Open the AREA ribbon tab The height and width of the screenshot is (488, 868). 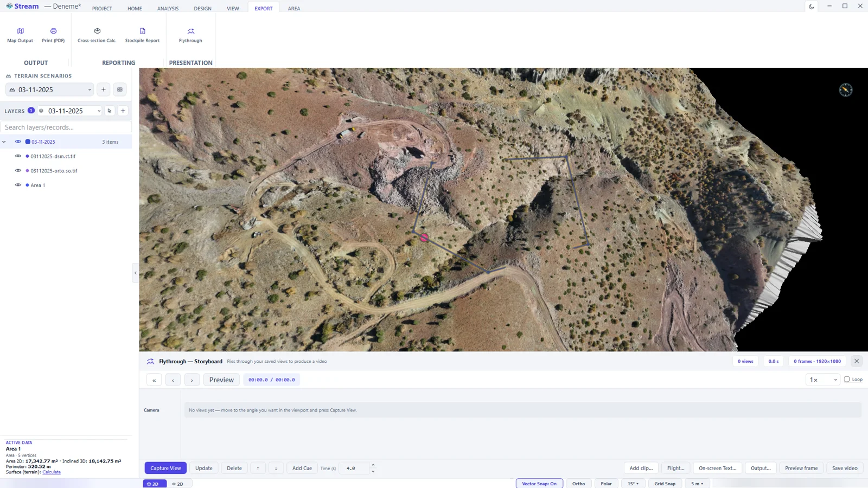pyautogui.click(x=294, y=8)
